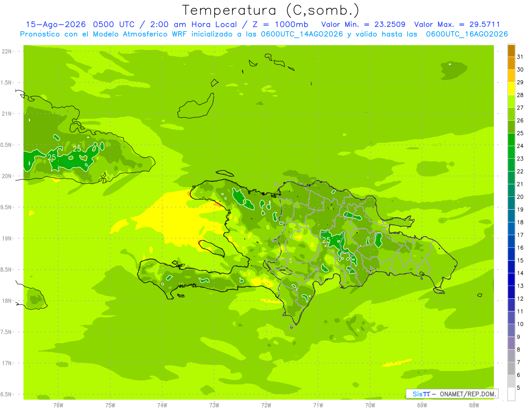Select the 18N latitude label
Viewport: 532px width, 411px height.
pyautogui.click(x=8, y=301)
